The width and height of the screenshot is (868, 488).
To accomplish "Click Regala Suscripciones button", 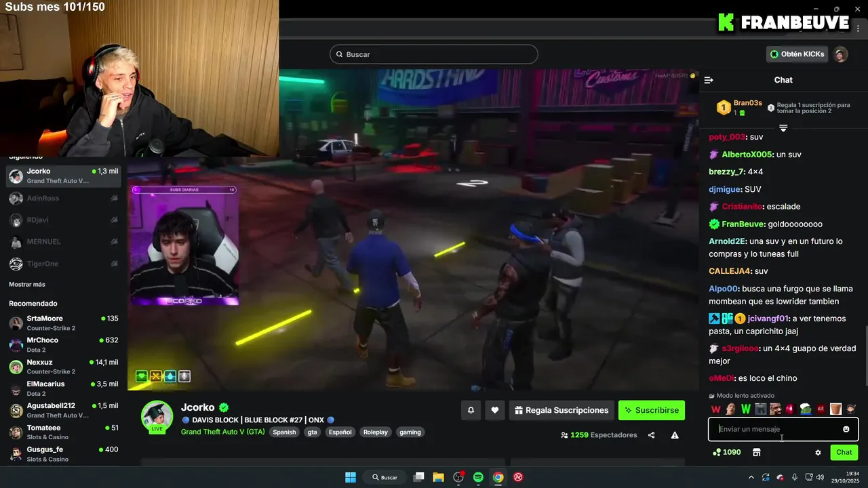I will (561, 410).
